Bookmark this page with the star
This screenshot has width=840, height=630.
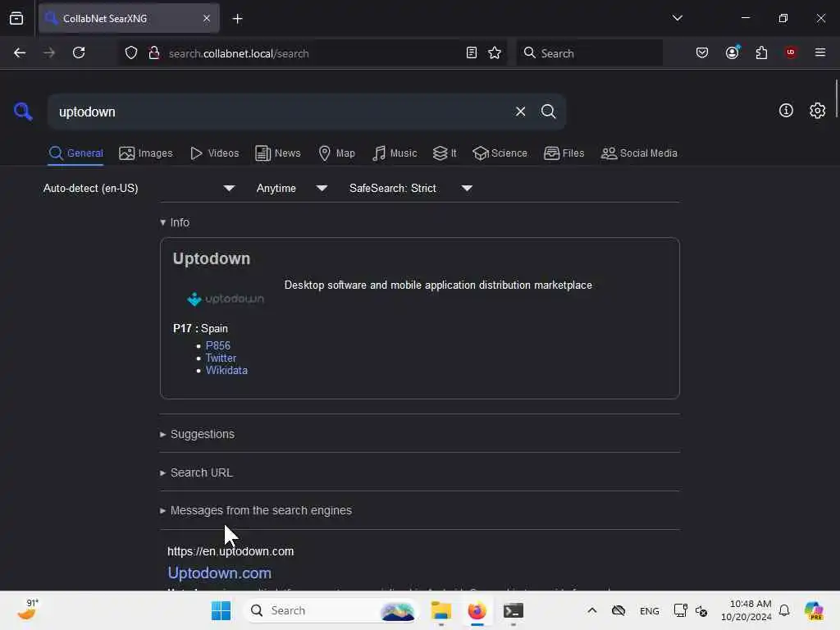[x=495, y=52]
